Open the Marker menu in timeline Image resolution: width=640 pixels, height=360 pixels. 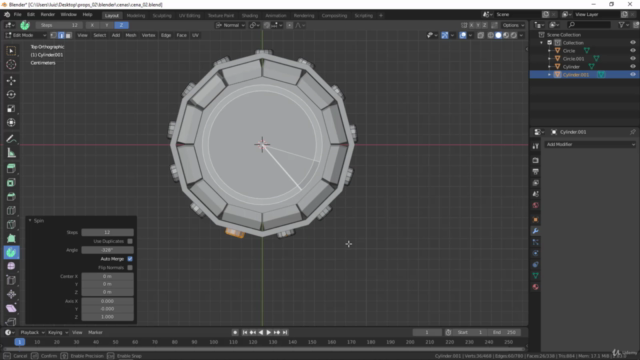coord(95,333)
